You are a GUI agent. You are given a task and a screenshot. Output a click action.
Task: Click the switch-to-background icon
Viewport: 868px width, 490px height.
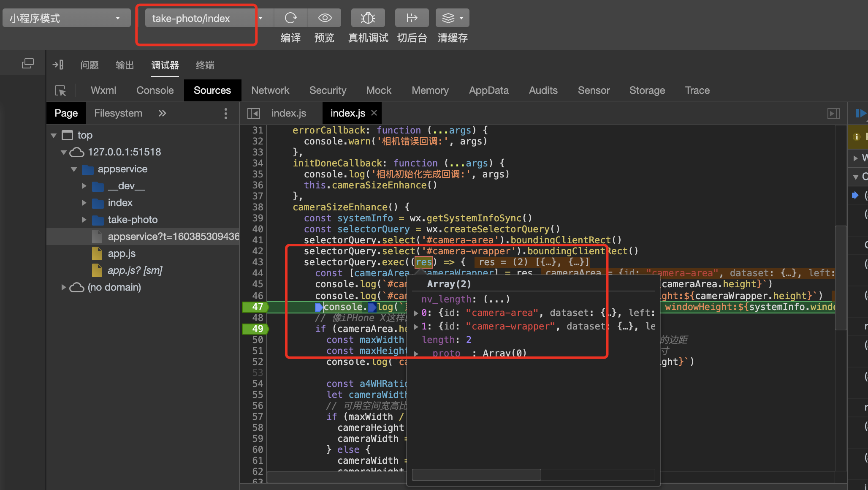click(412, 18)
